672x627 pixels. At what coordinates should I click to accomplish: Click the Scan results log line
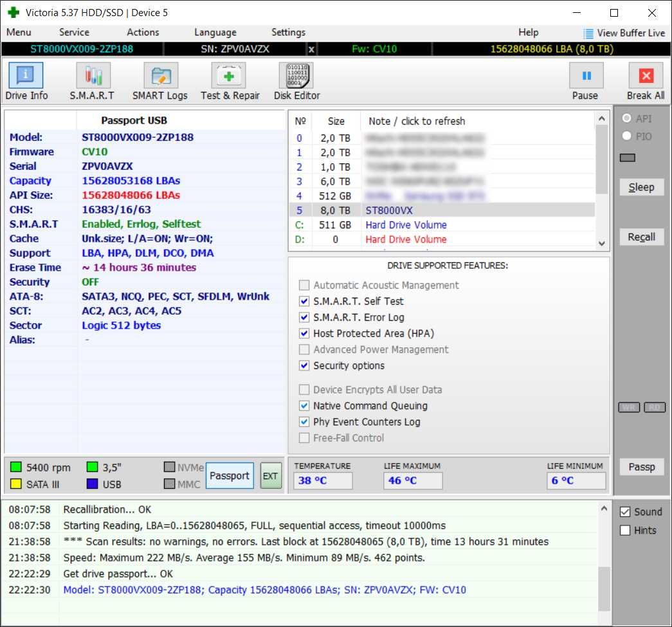pyautogui.click(x=305, y=541)
